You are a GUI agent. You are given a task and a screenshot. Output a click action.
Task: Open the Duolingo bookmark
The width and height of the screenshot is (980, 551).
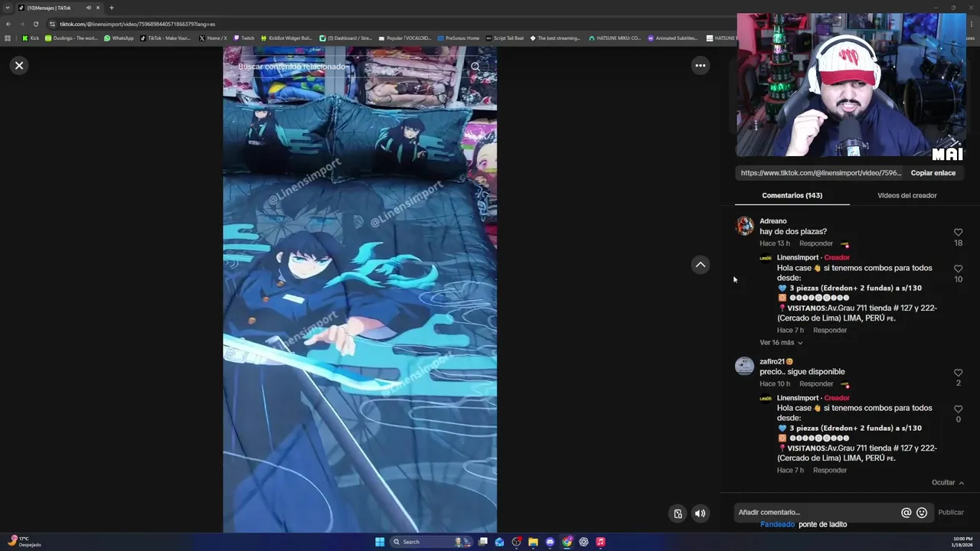click(x=71, y=37)
